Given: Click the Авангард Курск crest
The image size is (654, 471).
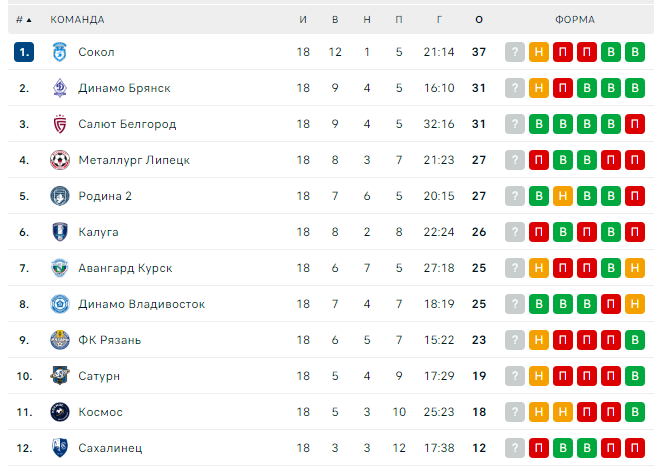Looking at the screenshot, I should (60, 268).
